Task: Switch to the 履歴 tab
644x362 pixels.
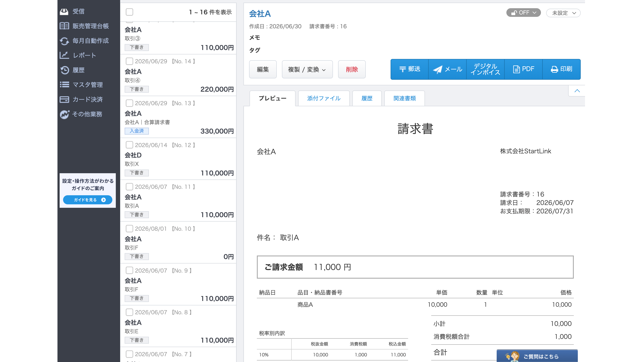Action: (367, 98)
